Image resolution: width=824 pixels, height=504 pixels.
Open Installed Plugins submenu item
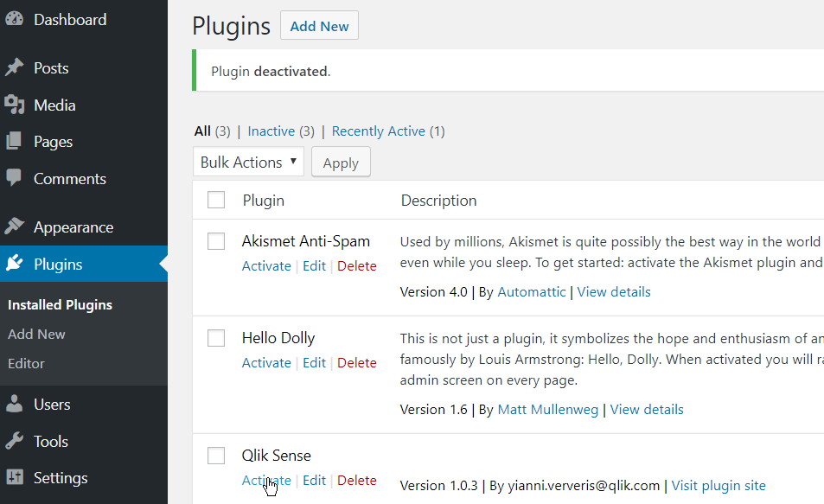60,305
